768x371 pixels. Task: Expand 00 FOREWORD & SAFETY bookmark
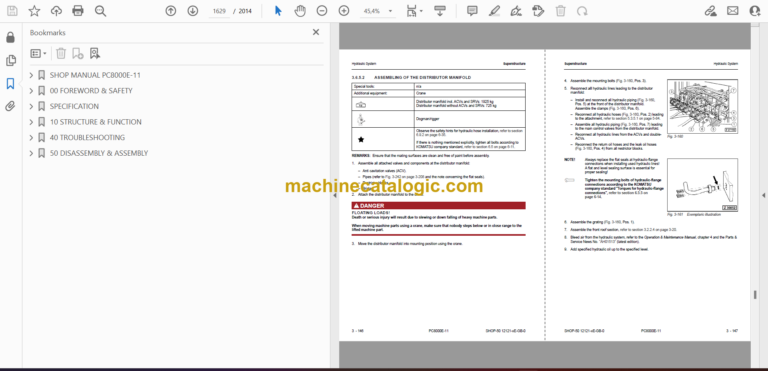click(x=31, y=91)
